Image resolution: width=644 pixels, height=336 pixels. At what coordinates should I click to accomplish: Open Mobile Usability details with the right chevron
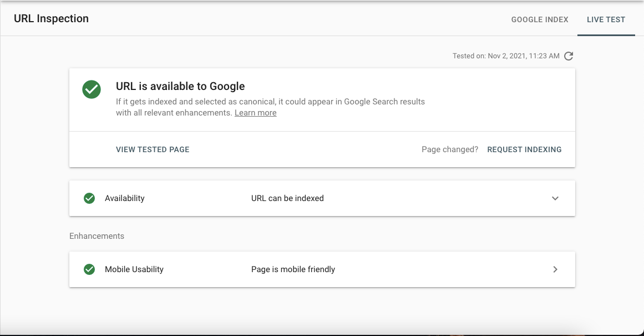(x=555, y=269)
